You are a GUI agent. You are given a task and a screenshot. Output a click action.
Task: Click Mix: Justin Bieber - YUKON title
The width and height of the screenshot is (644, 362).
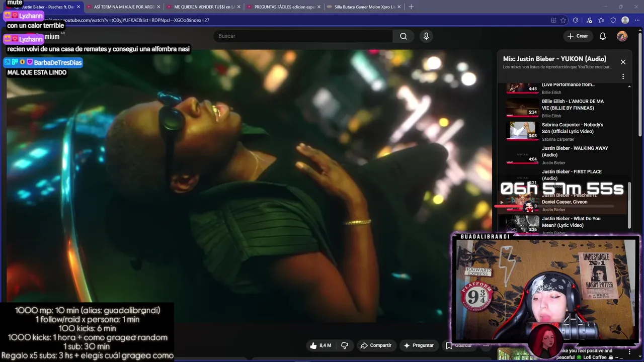coord(554,59)
